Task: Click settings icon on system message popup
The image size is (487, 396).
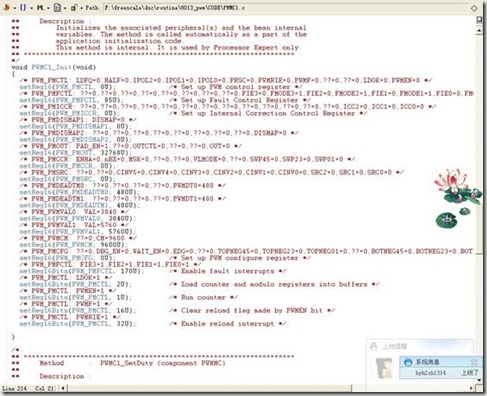Action: point(474,362)
